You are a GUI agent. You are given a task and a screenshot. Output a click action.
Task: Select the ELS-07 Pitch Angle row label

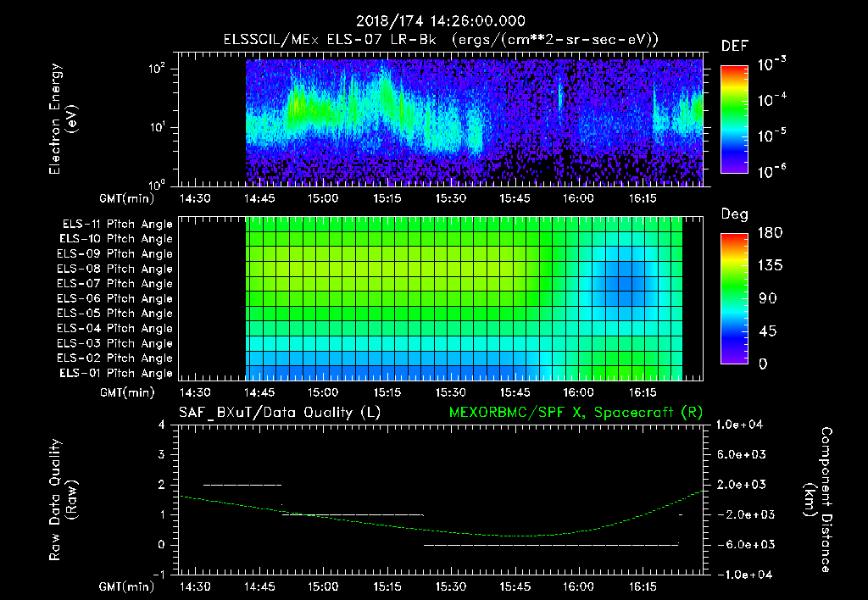(x=115, y=283)
